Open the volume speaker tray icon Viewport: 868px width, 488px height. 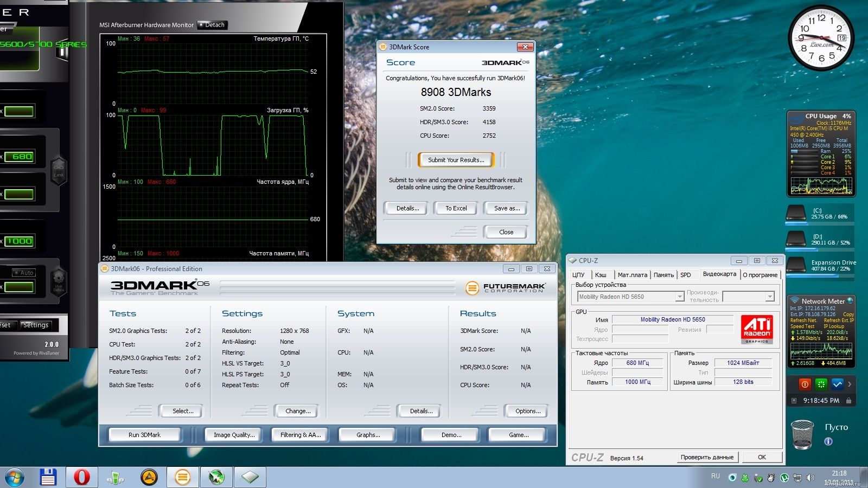pos(810,478)
